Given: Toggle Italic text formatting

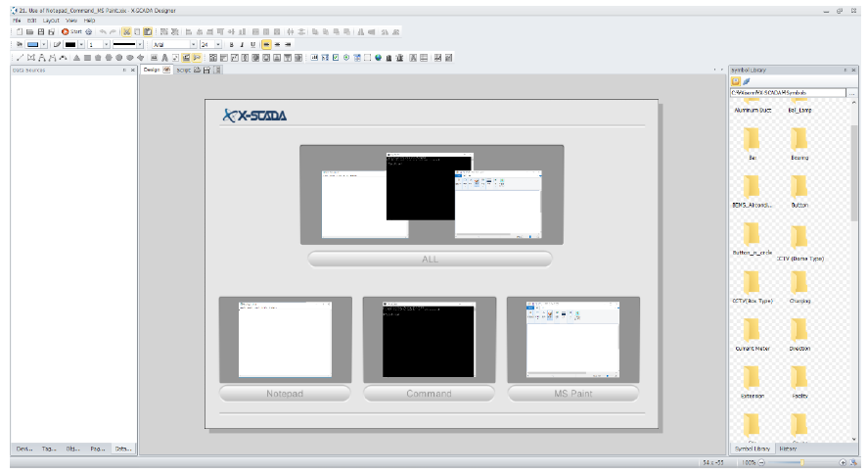Looking at the screenshot, I should tap(242, 45).
